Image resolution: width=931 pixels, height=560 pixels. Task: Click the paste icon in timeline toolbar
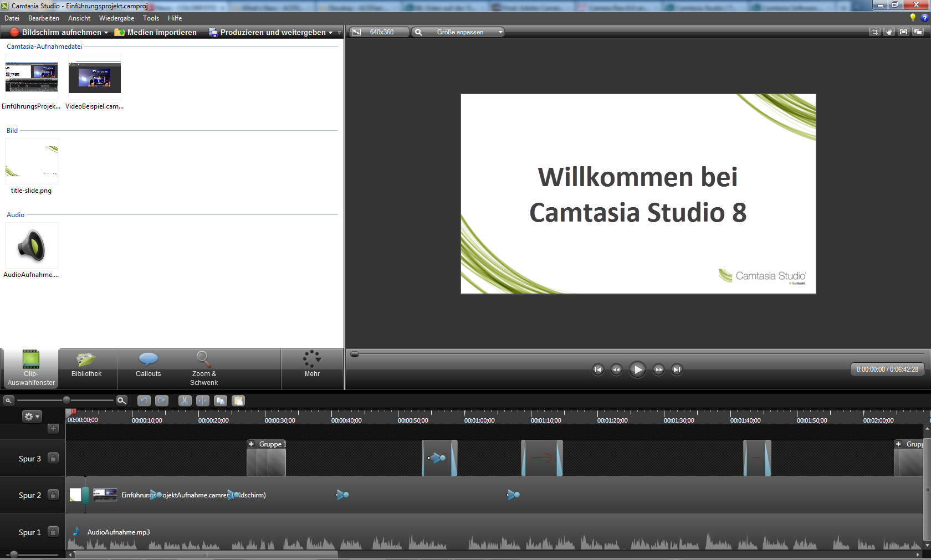click(x=238, y=400)
